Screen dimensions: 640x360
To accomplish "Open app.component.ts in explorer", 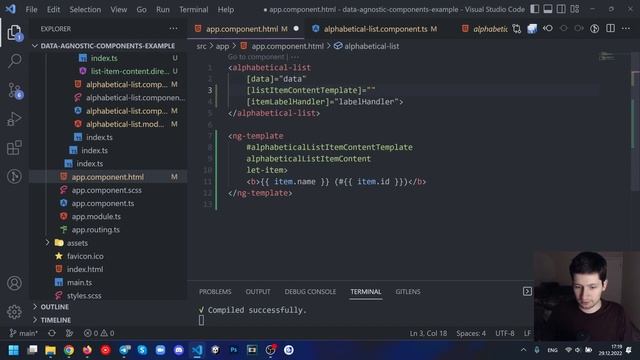I will pos(103,203).
